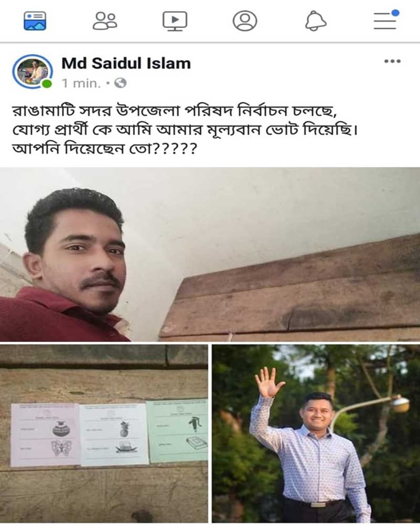This screenshot has width=420, height=525.
Task: Open the Notifications bell icon
Action: click(x=315, y=21)
